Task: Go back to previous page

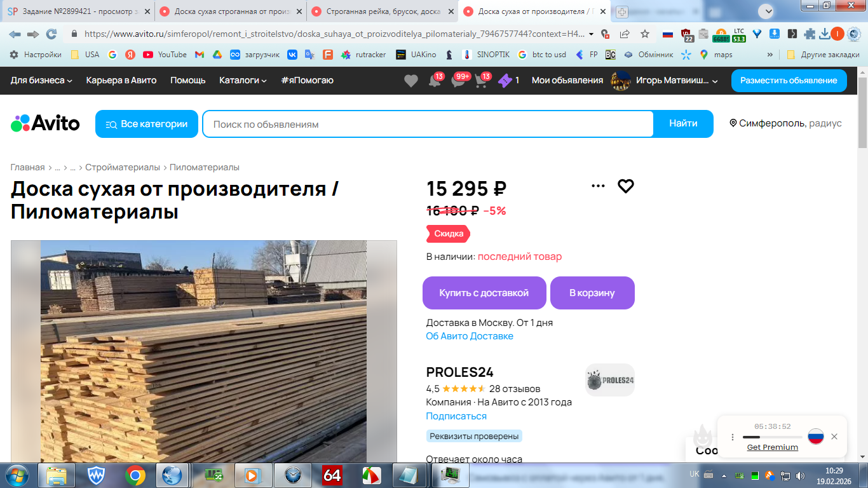Action: click(15, 34)
